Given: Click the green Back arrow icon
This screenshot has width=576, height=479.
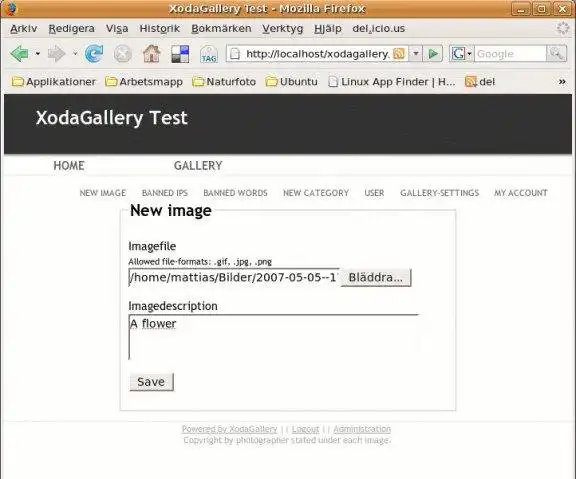Looking at the screenshot, I should point(19,54).
